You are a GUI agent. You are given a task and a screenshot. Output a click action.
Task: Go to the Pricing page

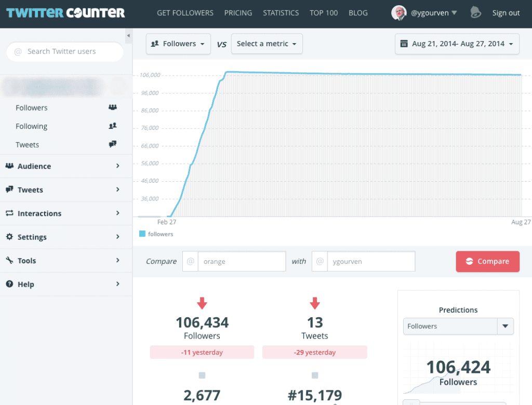[238, 13]
